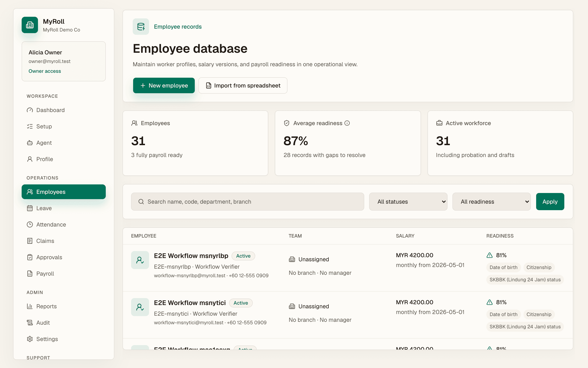Select the Employees sidebar item

pos(64,192)
